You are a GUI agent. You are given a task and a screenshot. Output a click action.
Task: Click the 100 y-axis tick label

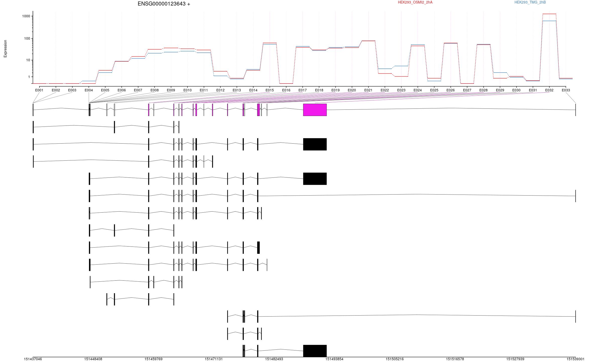tap(27, 38)
